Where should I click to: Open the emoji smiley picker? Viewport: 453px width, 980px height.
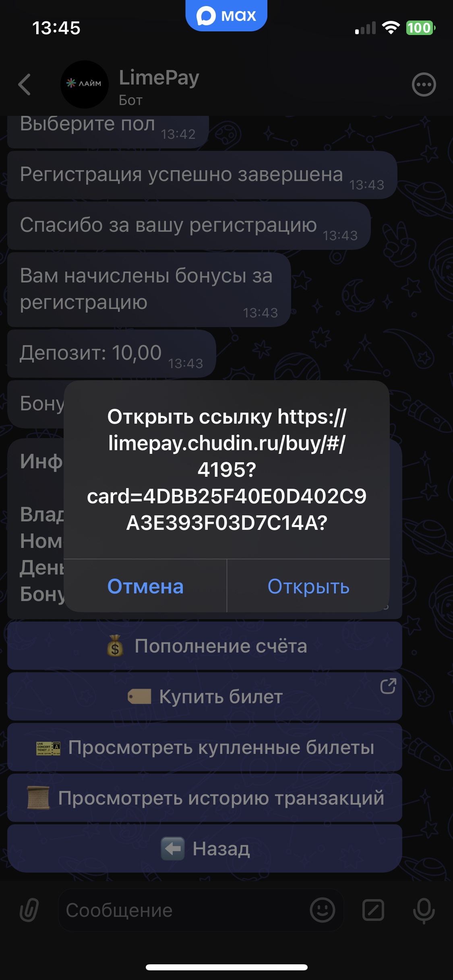click(322, 910)
